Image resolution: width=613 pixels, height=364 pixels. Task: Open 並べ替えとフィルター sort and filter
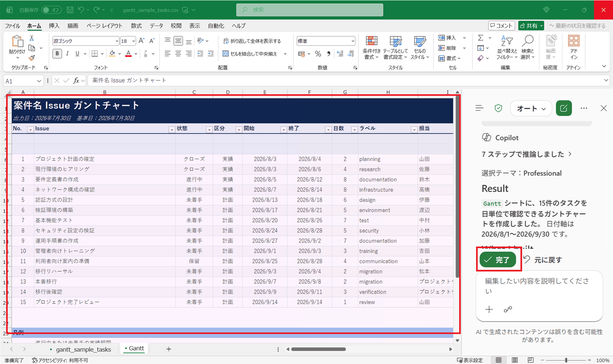(x=507, y=48)
